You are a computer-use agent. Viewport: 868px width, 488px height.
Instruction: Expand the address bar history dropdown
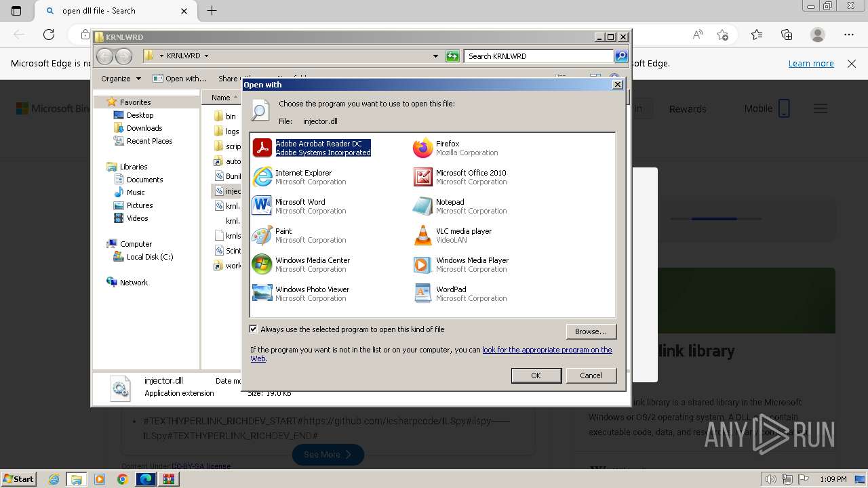435,56
